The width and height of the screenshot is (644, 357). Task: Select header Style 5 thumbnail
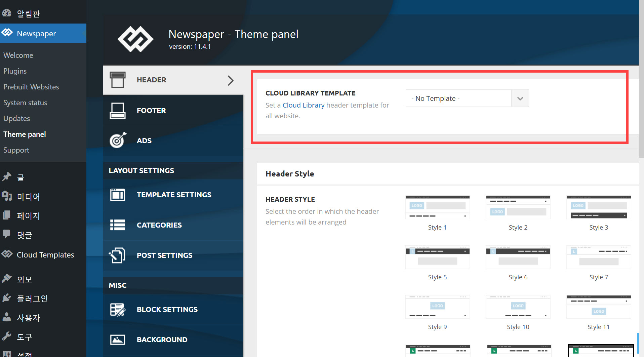pyautogui.click(x=437, y=257)
